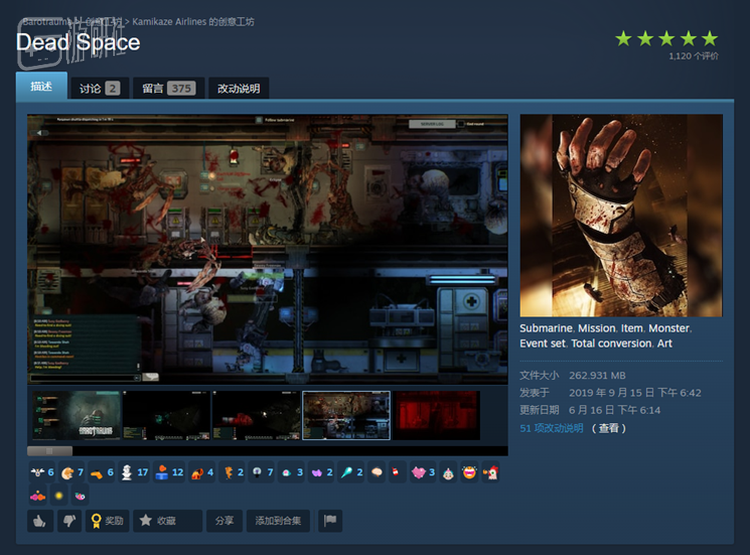Click the pink heart award icon
The height and width of the screenshot is (555, 750).
point(419,472)
